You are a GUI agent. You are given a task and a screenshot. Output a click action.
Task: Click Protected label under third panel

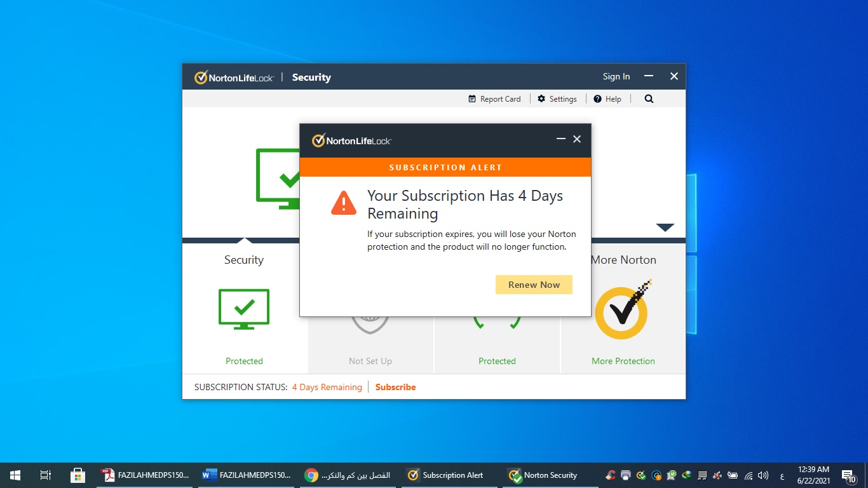coord(497,361)
